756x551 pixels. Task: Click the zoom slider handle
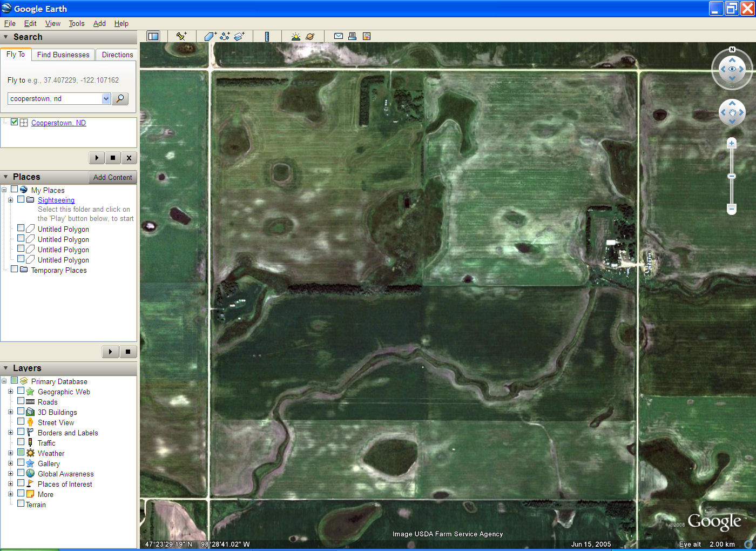(732, 176)
